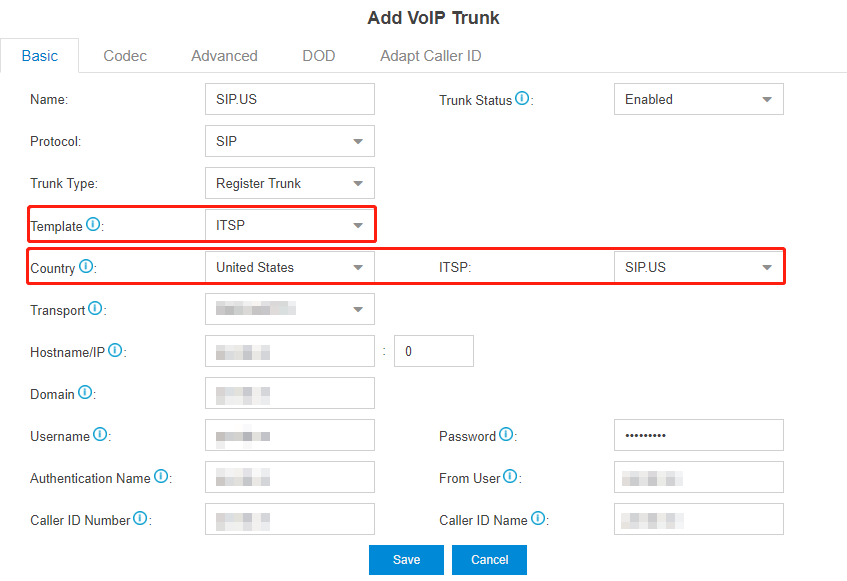
Task: Click the Name input field
Action: 290,99
